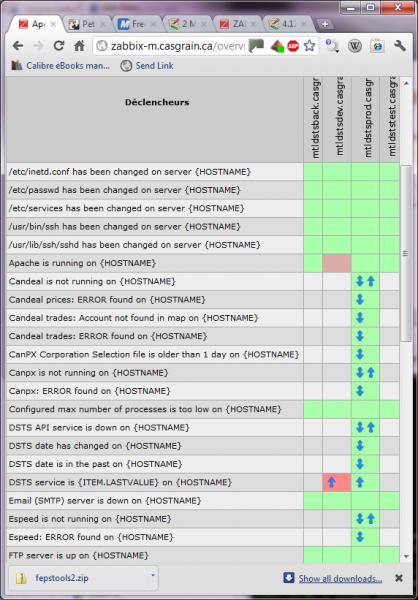Click down arrow in Candeal is not running row
The image size is (418, 600).
[359, 282]
